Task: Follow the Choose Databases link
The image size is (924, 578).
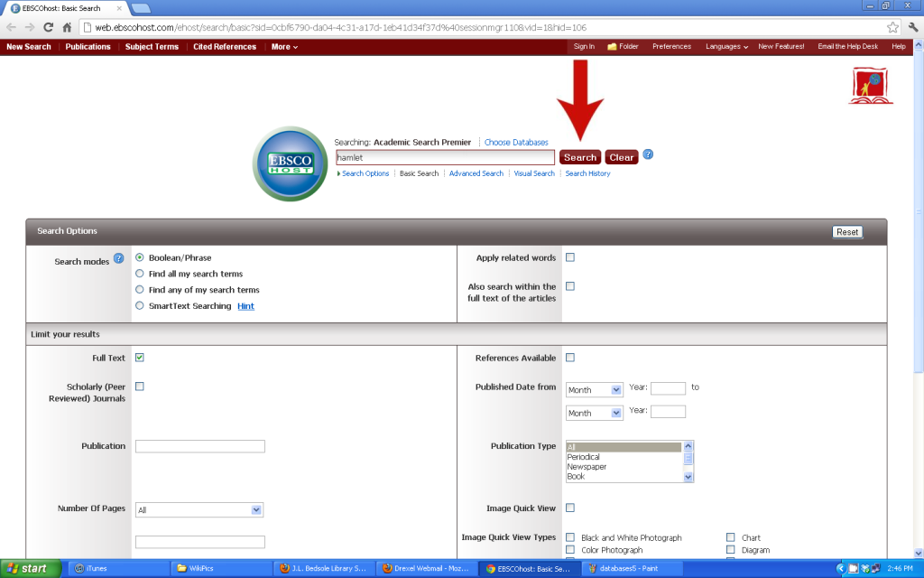Action: coord(517,142)
